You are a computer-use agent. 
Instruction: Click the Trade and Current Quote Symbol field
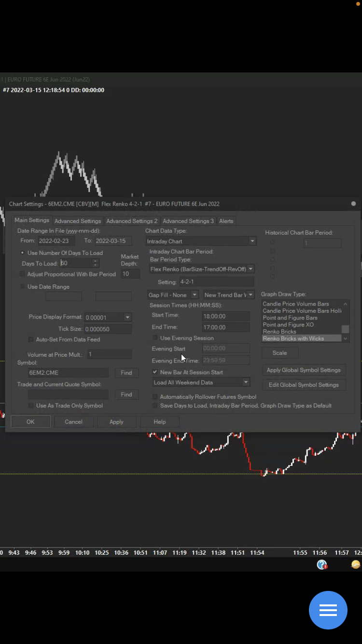[69, 394]
